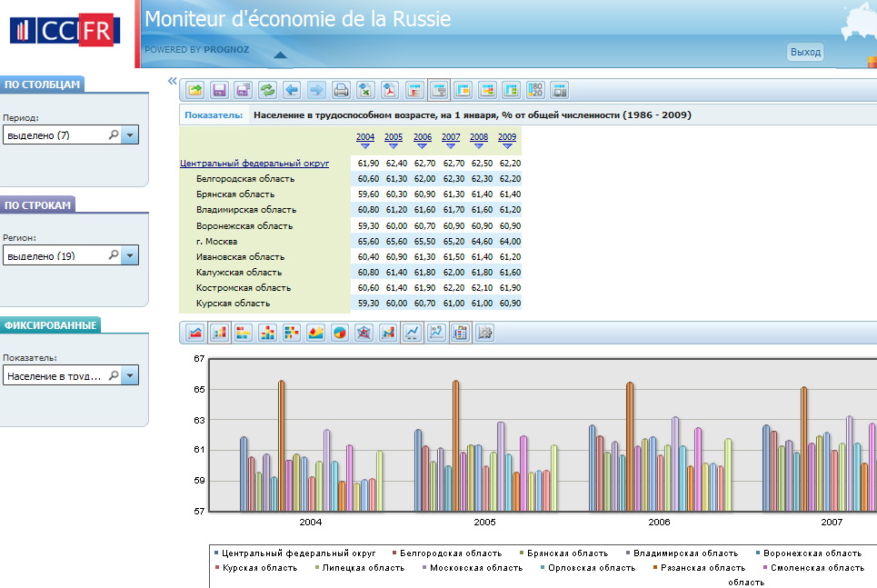877x588 pixels.
Task: Click the blue back arrow icon
Action: (x=292, y=90)
